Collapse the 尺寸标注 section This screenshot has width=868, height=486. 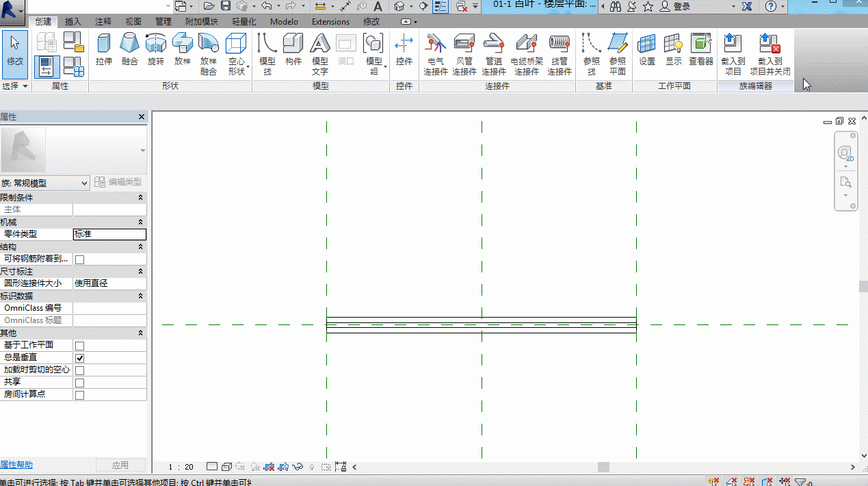140,271
